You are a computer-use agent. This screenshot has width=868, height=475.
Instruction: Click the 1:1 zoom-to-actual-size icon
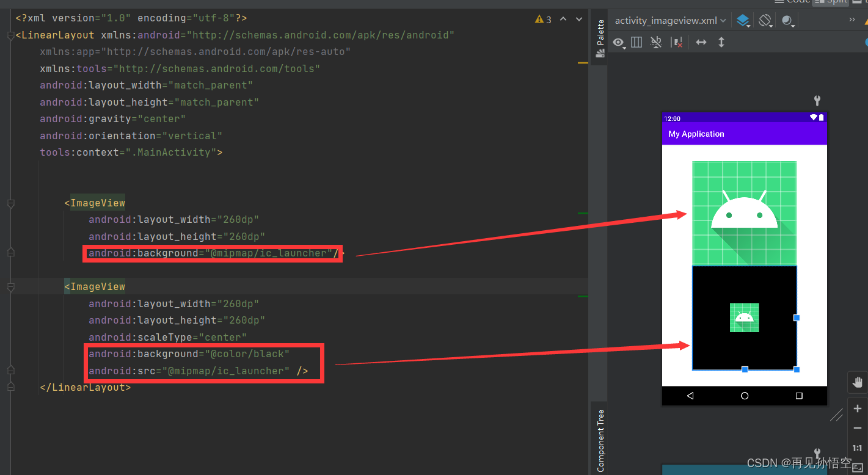(x=858, y=448)
